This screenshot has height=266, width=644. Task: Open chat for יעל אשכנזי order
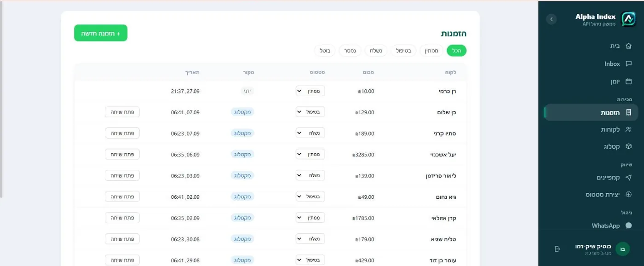point(122,155)
